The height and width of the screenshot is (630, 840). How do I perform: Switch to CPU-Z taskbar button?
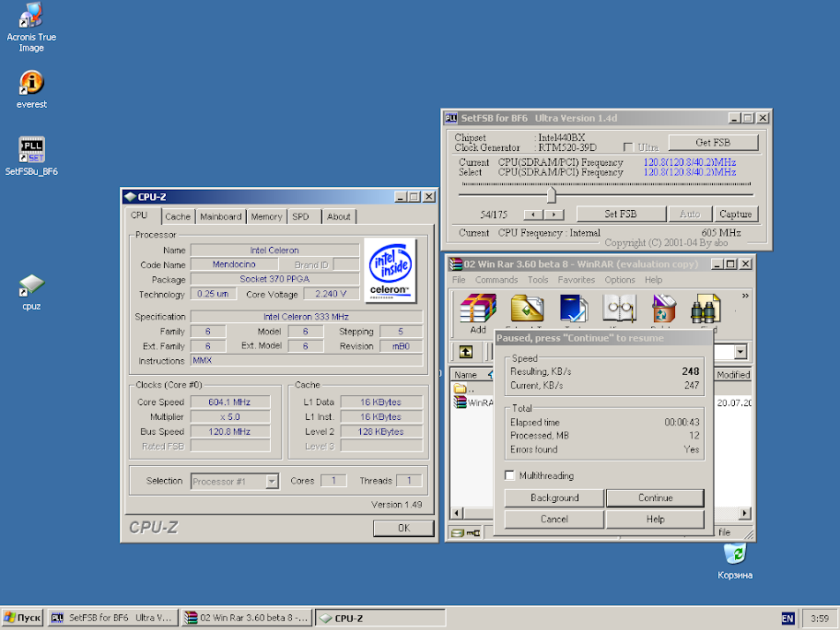tap(380, 618)
